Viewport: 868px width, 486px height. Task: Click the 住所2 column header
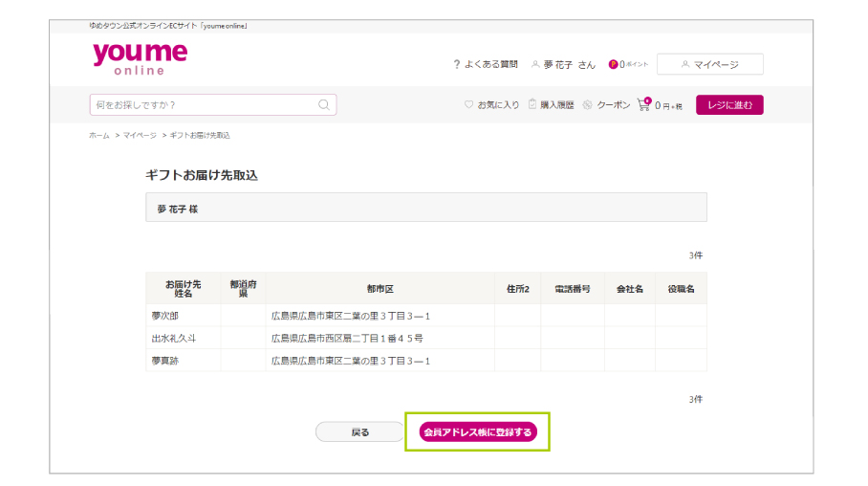[517, 289]
